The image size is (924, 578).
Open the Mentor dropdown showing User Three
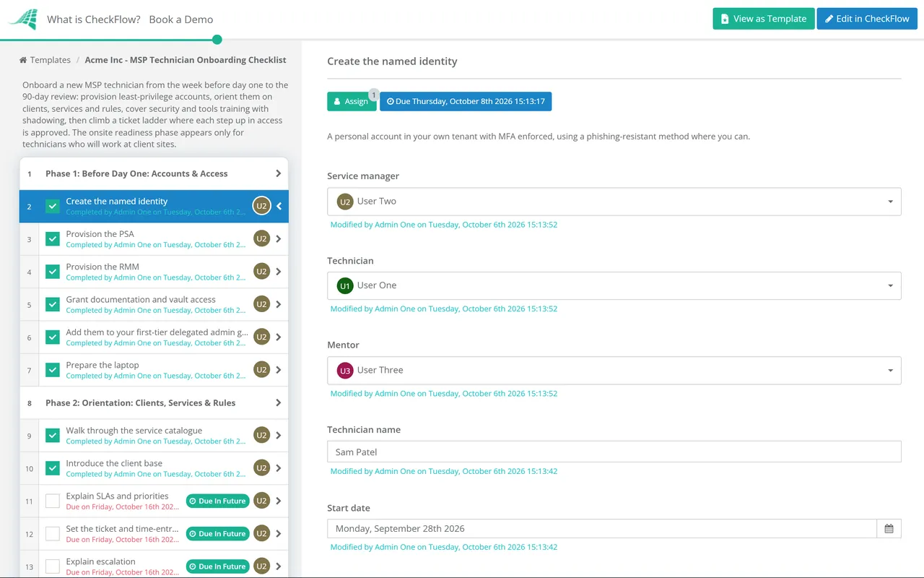(x=614, y=370)
